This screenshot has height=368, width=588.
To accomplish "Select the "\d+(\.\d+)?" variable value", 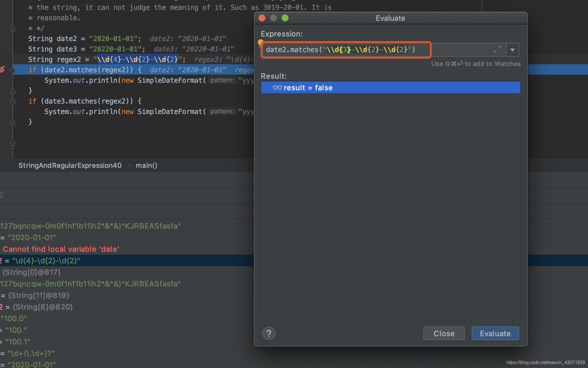I will point(31,353).
